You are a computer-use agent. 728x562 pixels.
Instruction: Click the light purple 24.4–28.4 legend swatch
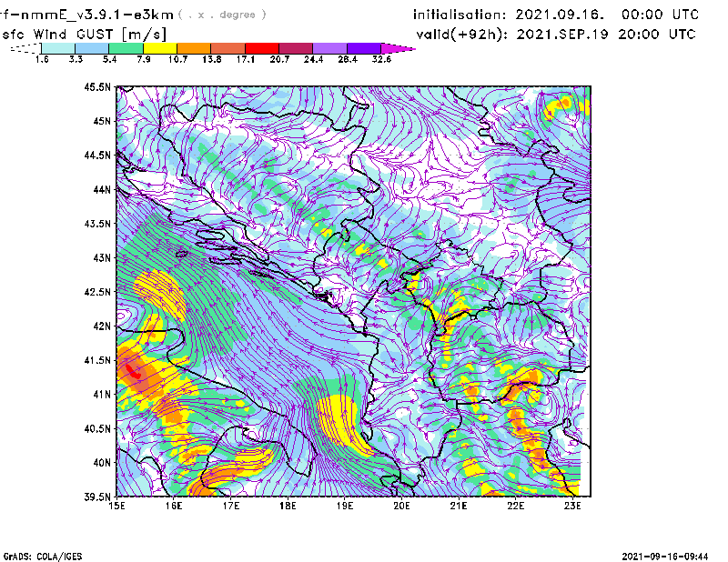coord(329,48)
